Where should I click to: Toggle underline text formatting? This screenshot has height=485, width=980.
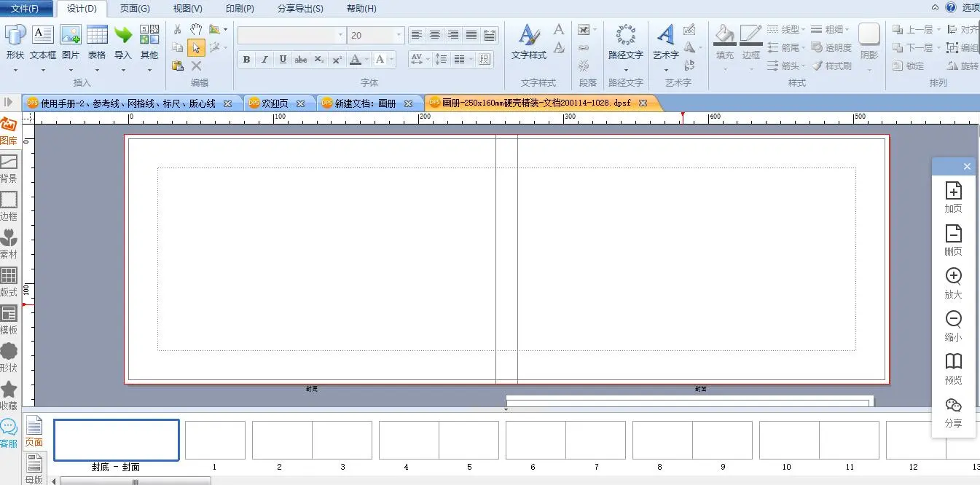[283, 60]
